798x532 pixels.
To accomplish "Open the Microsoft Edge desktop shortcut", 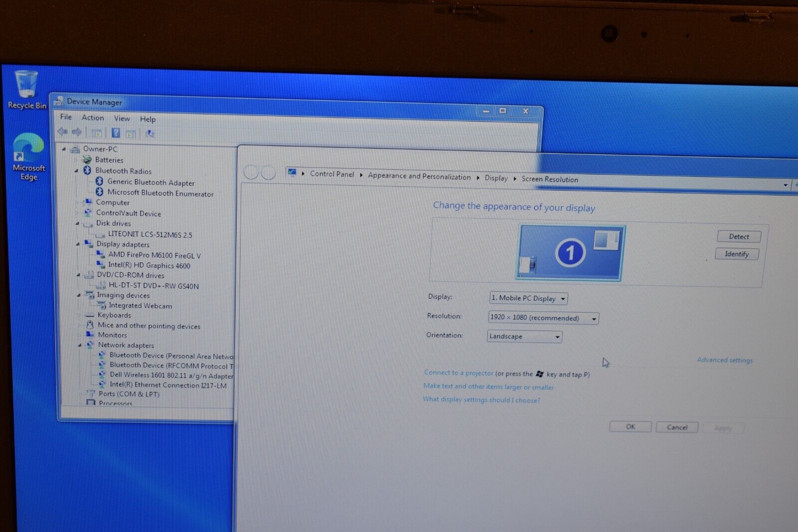I will (x=28, y=157).
